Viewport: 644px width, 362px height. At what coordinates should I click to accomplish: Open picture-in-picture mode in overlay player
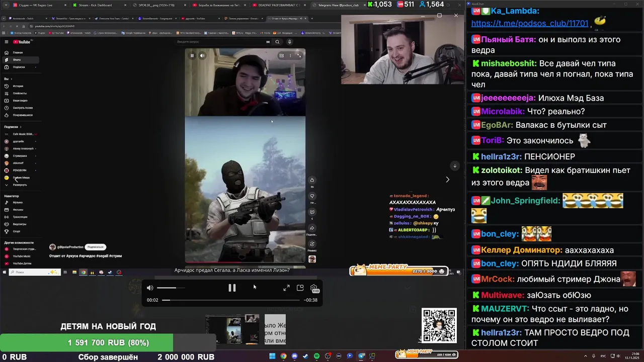pos(300,288)
